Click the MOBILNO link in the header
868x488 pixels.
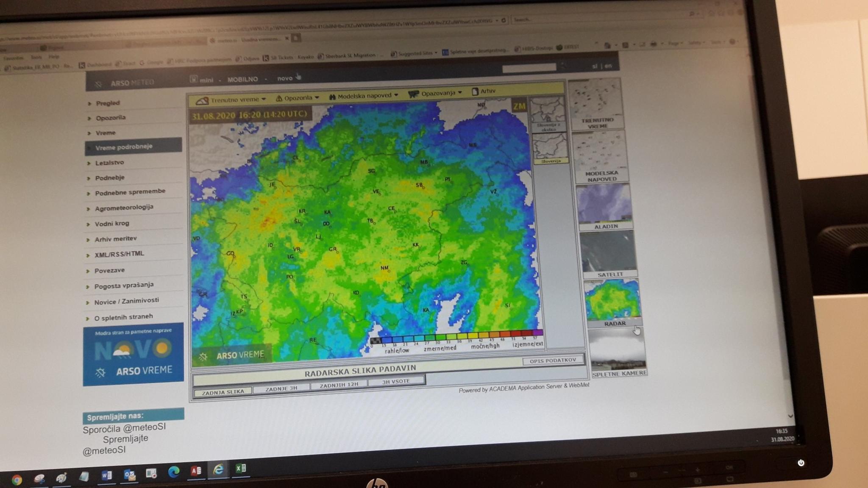(242, 79)
